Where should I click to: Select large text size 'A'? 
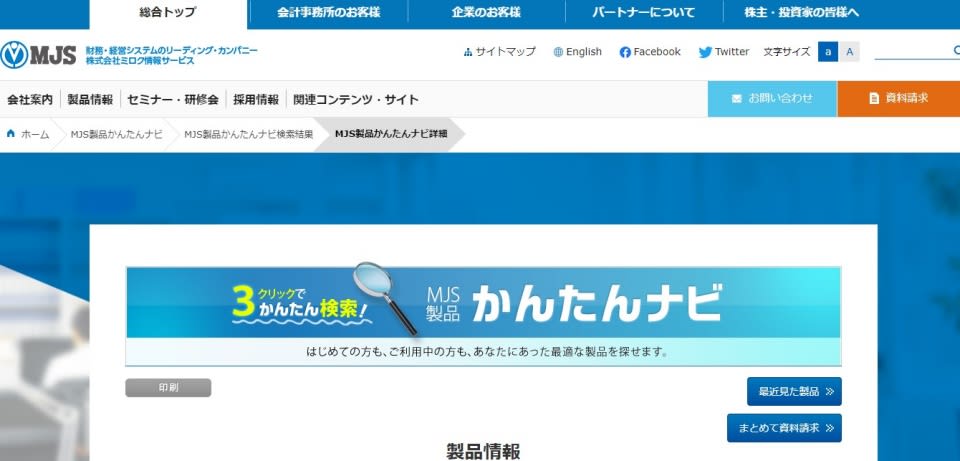[x=849, y=52]
